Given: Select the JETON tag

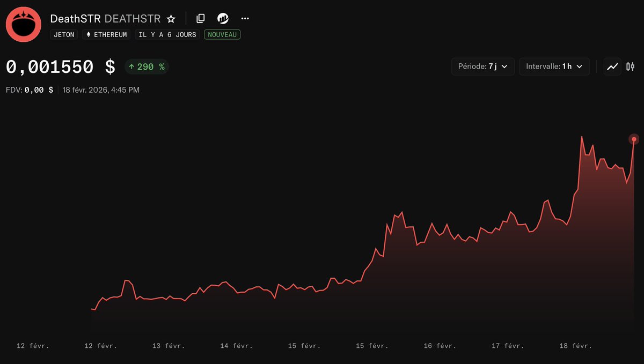Looking at the screenshot, I should point(63,34).
